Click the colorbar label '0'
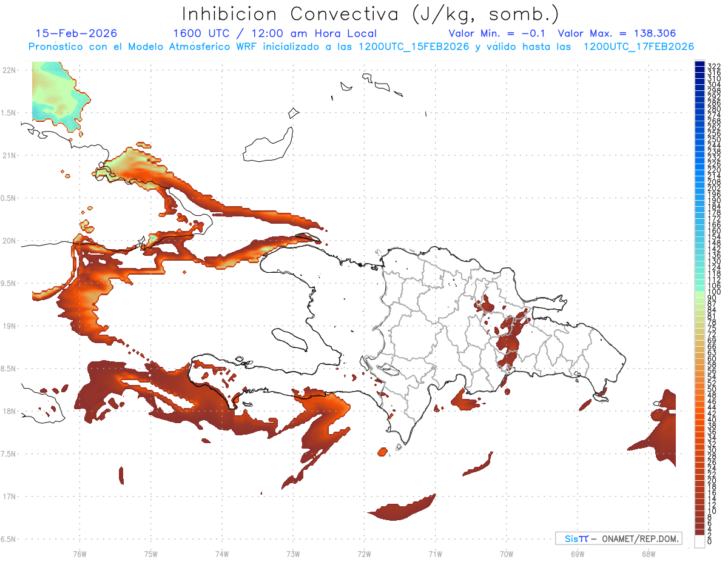 [x=709, y=542]
